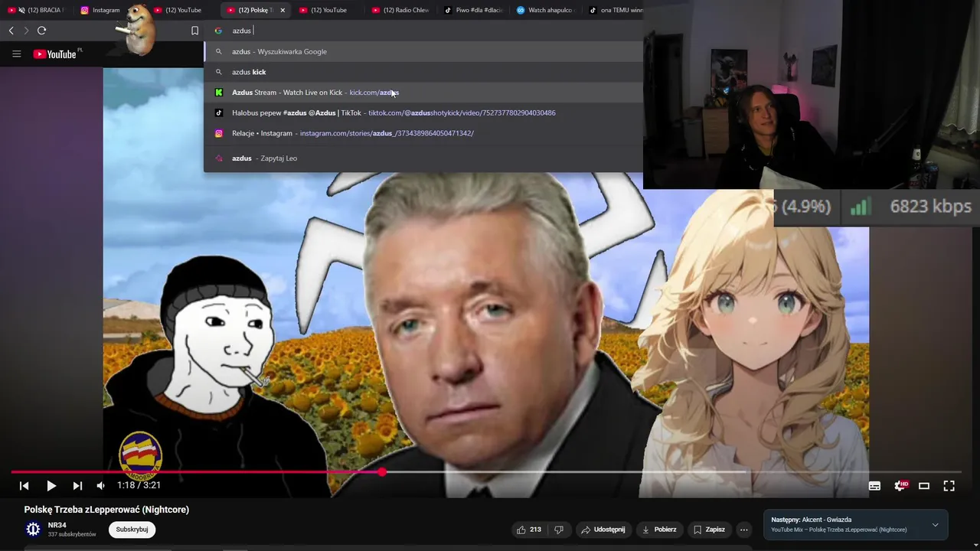980x551 pixels.
Task: Share video via Udostępnij button
Action: click(x=603, y=530)
